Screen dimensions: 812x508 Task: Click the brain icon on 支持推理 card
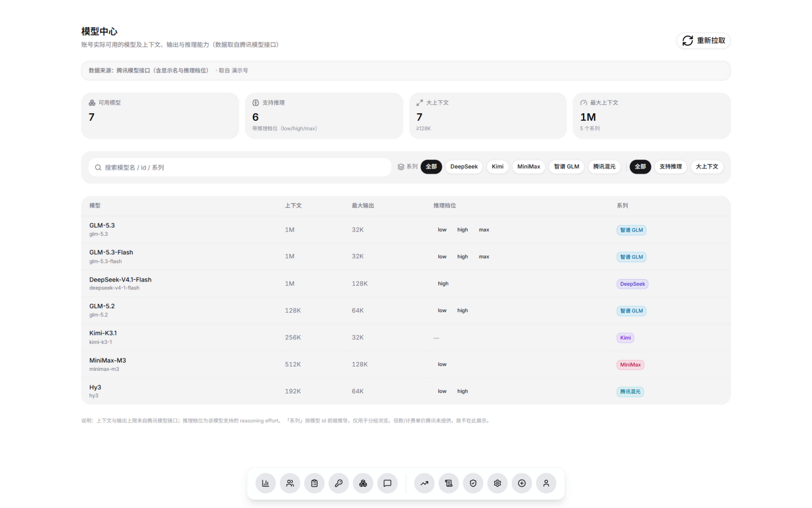click(256, 103)
